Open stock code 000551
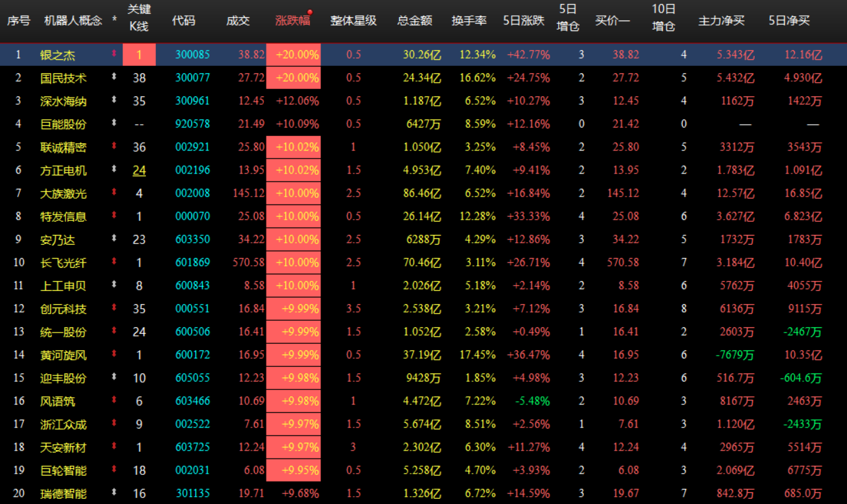The image size is (847, 504). coord(193,309)
